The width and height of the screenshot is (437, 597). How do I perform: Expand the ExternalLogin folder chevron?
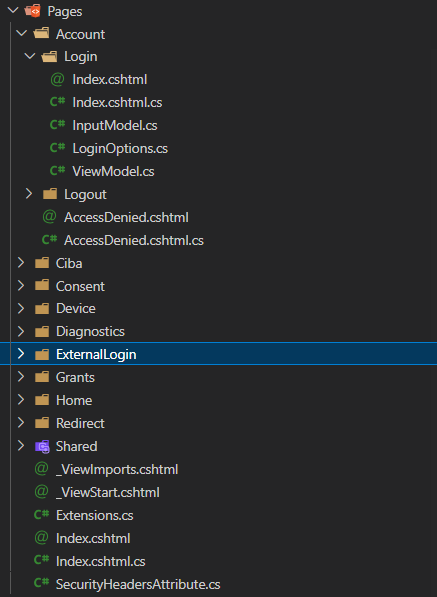(x=21, y=354)
